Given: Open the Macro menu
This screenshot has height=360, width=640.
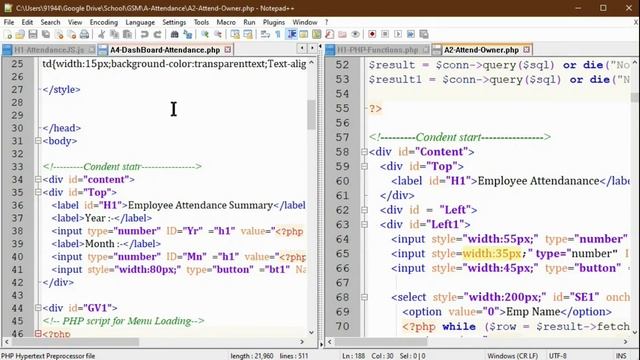Looking at the screenshot, I should [226, 22].
